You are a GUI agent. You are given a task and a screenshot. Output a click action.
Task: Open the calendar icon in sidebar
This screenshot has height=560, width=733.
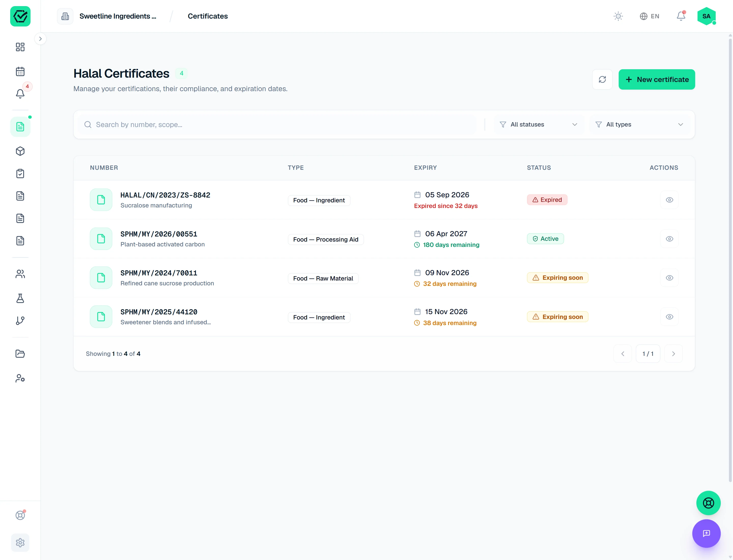click(x=20, y=71)
